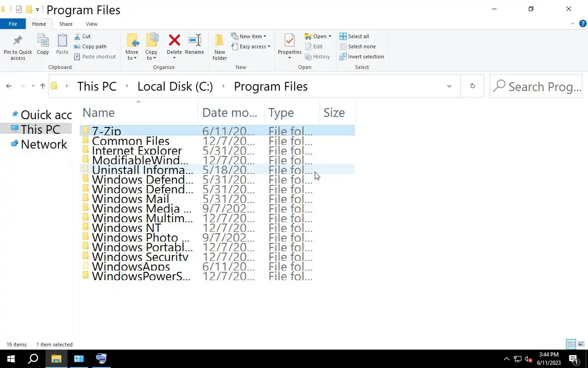The height and width of the screenshot is (368, 588).
Task: Open Quick Access Toolbar customize arrow
Action: pos(37,10)
